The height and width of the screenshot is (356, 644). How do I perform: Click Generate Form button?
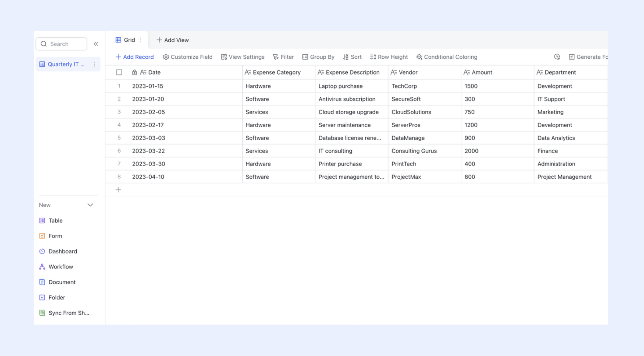pos(588,57)
